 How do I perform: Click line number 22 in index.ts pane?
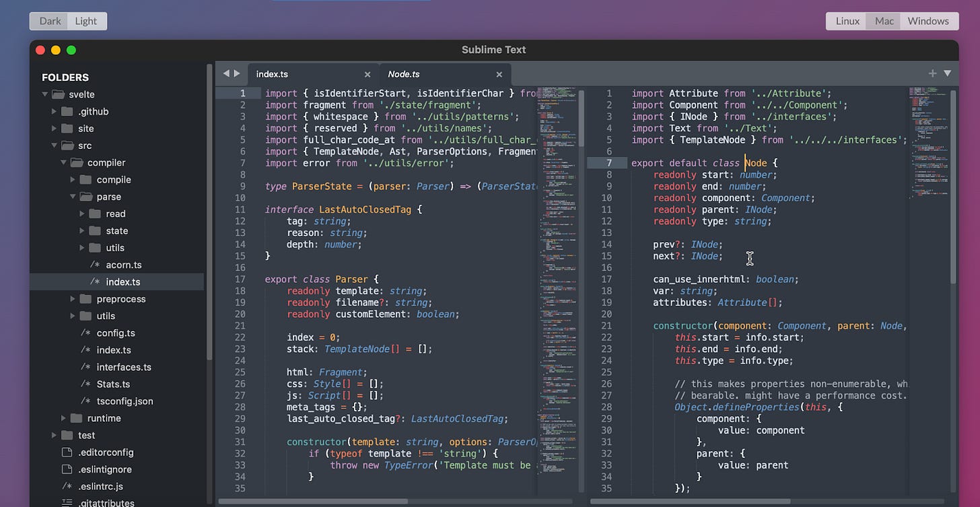240,337
